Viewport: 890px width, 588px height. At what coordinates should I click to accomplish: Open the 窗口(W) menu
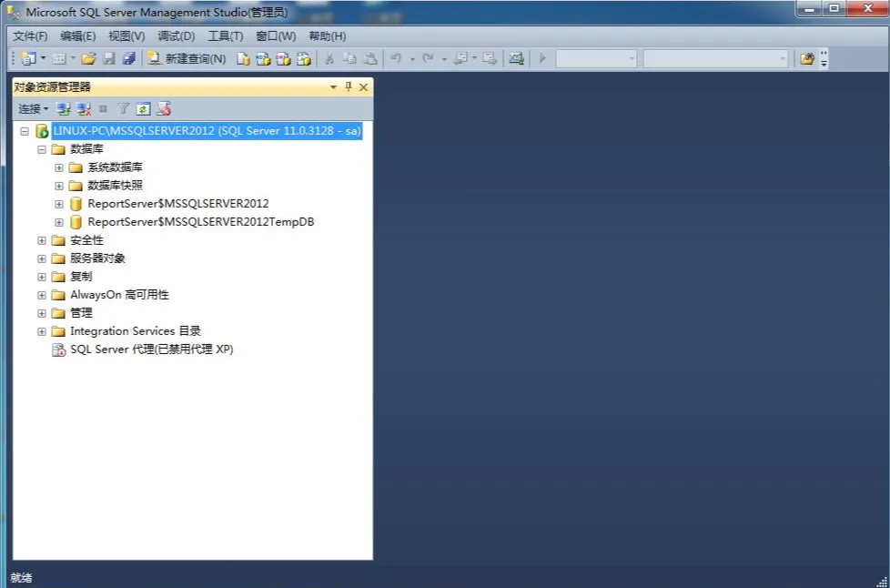(276, 36)
